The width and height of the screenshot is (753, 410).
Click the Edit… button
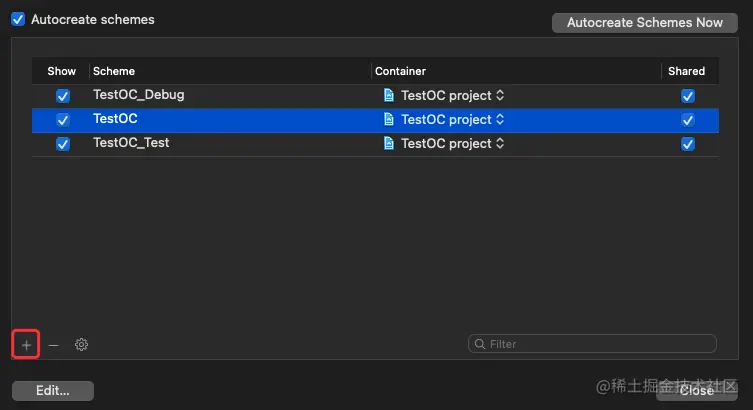(x=53, y=390)
